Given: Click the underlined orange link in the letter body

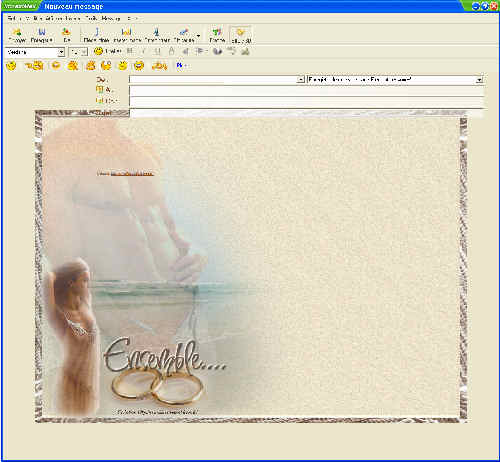Looking at the screenshot, I should (x=132, y=173).
